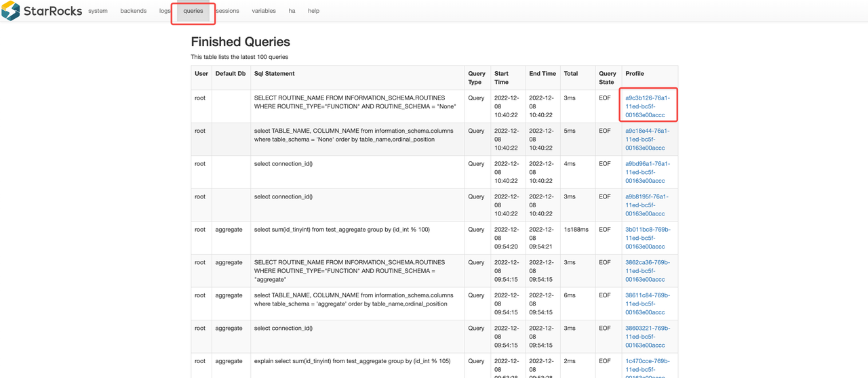
Task: Click the Sql Statement column header
Action: pos(275,74)
